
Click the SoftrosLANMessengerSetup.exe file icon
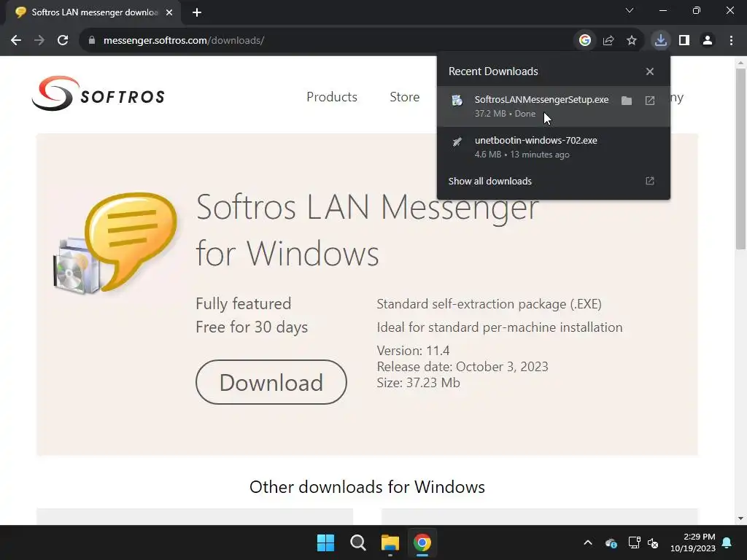point(457,100)
